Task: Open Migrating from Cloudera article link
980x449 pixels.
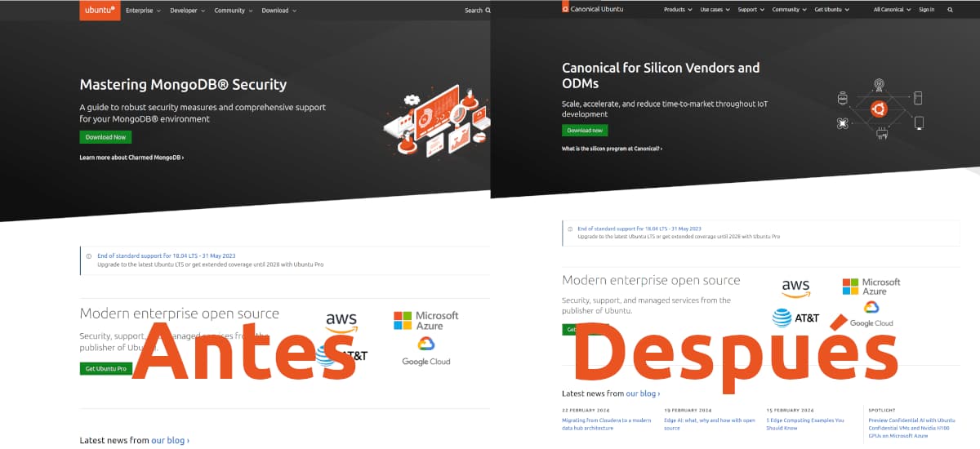Action: tap(606, 425)
